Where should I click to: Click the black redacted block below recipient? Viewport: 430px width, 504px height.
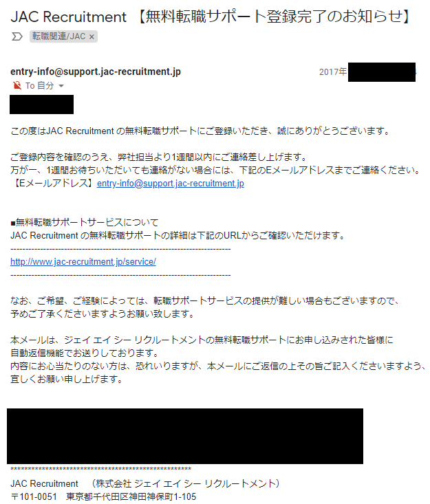[x=41, y=105]
